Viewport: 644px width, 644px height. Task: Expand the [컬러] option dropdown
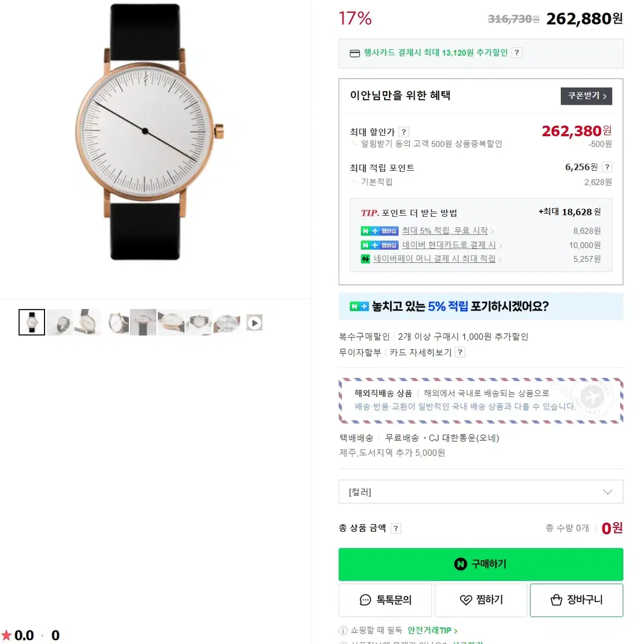481,492
